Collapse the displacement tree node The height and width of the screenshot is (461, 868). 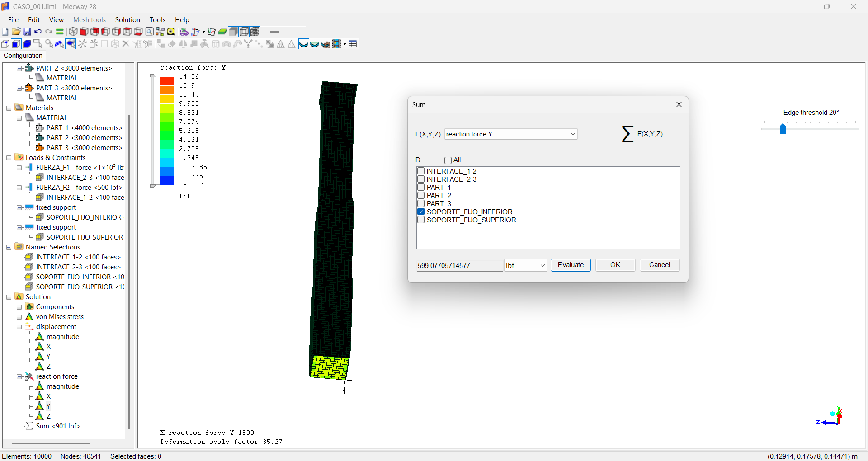tap(19, 327)
